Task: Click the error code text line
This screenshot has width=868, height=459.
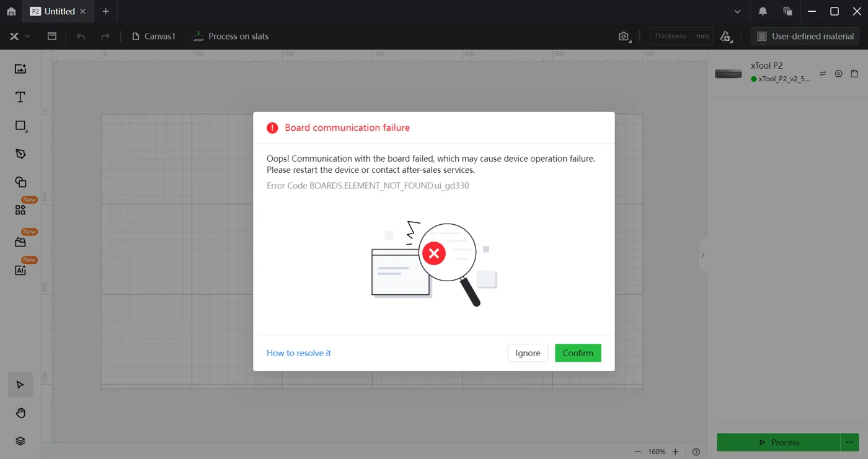Action: [368, 185]
